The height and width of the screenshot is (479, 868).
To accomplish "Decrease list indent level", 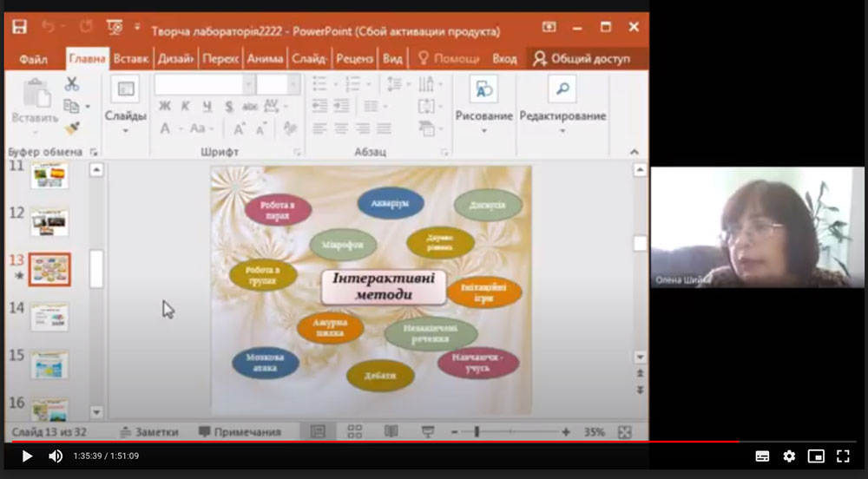I will point(320,106).
